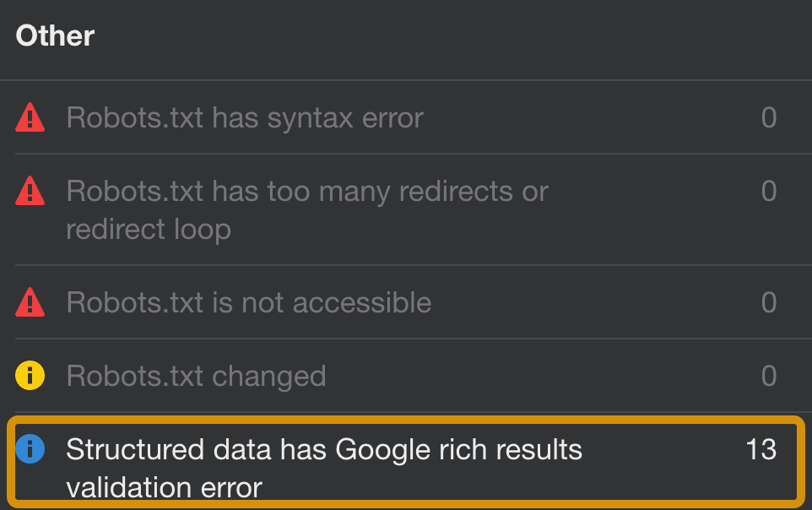
Task: Click the blue info icon on the structured data row
Action: pos(30,449)
